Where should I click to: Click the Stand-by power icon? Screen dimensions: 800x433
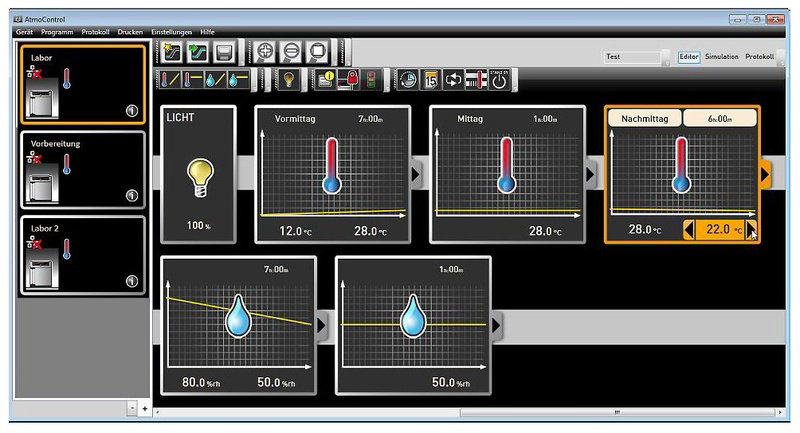coord(498,80)
